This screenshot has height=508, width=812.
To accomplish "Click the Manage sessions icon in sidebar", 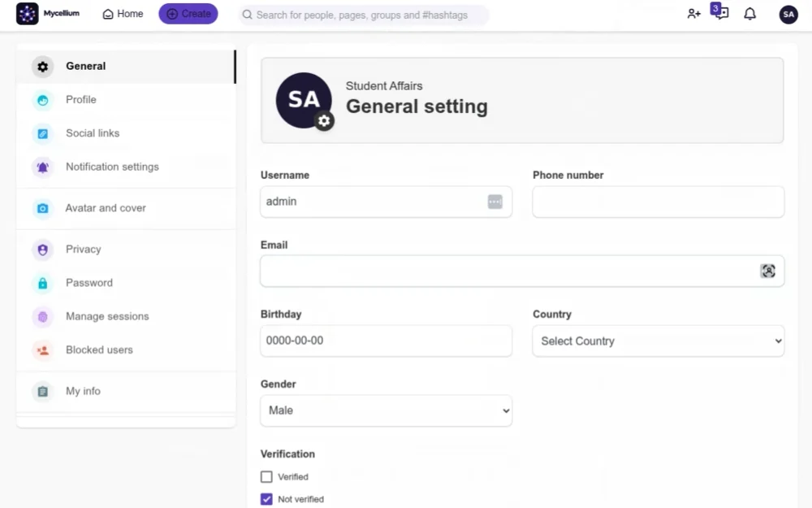I will (43, 317).
